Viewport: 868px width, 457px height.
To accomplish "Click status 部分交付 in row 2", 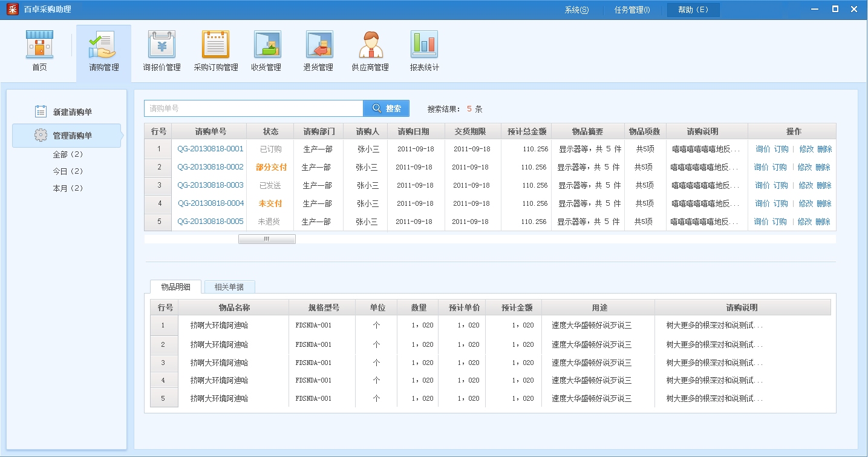I will tap(271, 167).
